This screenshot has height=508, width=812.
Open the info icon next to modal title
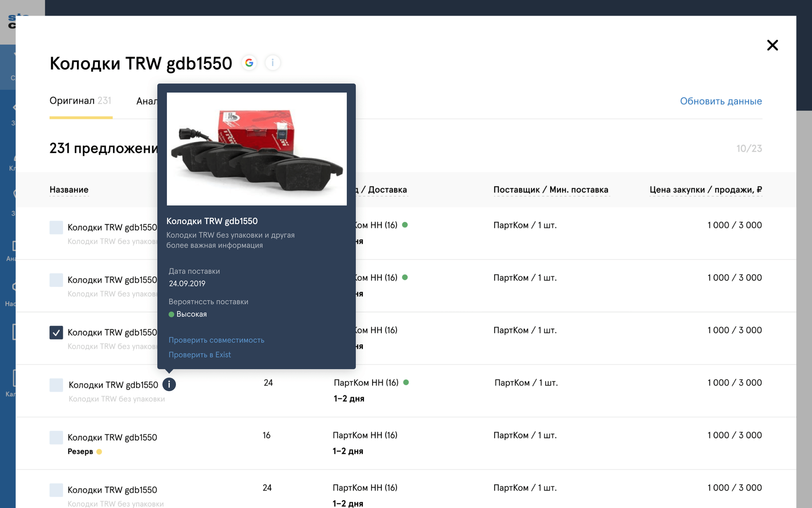[x=272, y=63]
